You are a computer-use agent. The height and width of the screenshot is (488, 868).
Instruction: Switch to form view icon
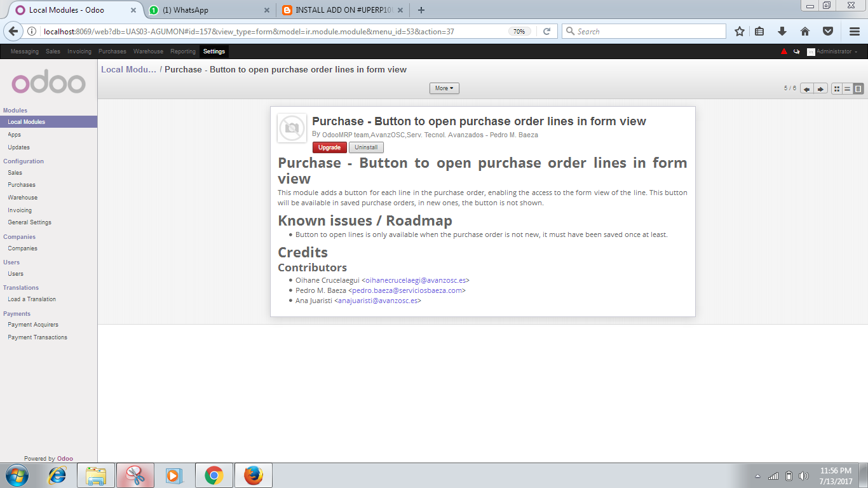pyautogui.click(x=858, y=89)
